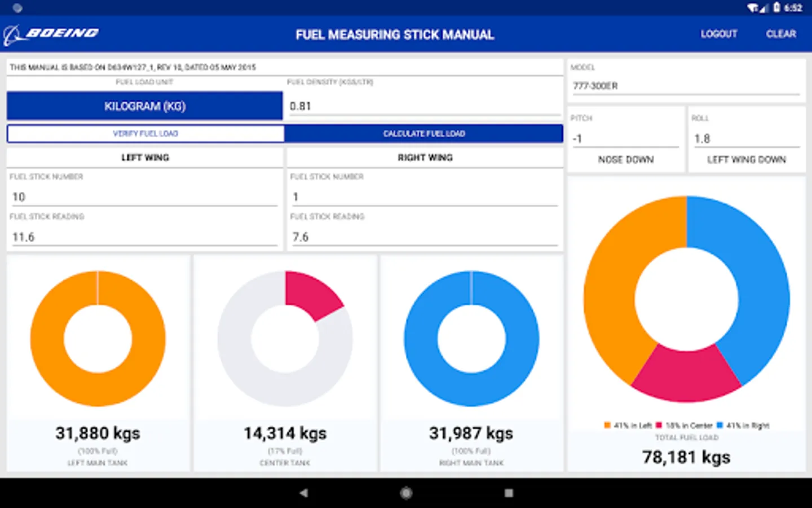Click the 'NOSE DOWN' pitch label
The image size is (812, 508).
click(x=626, y=160)
